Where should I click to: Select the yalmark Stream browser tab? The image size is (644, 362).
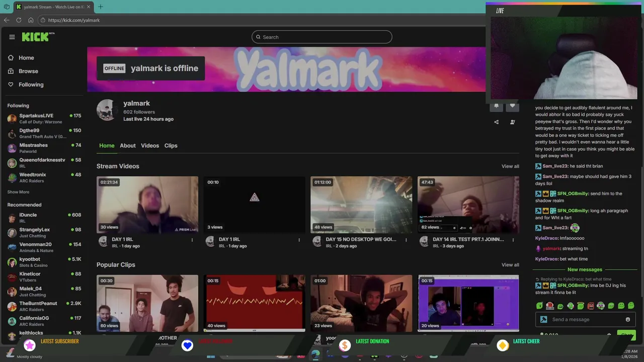tap(53, 7)
